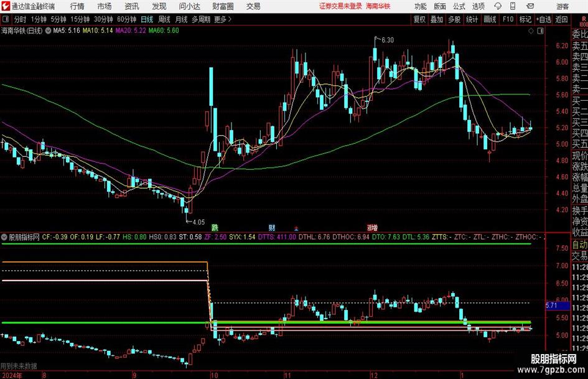The height and width of the screenshot is (379, 588).
Task: Expand the dropdown next to 海南华铁(日线)
Action: (48, 30)
